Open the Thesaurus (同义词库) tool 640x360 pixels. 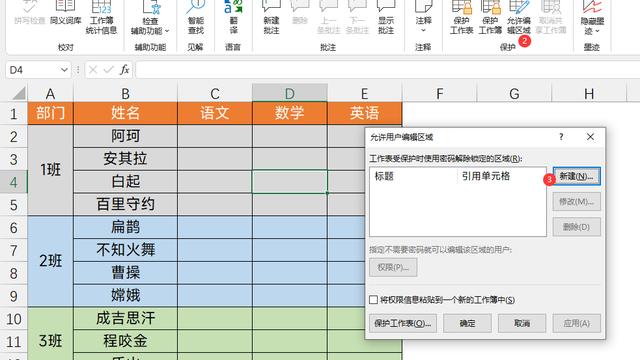65,13
